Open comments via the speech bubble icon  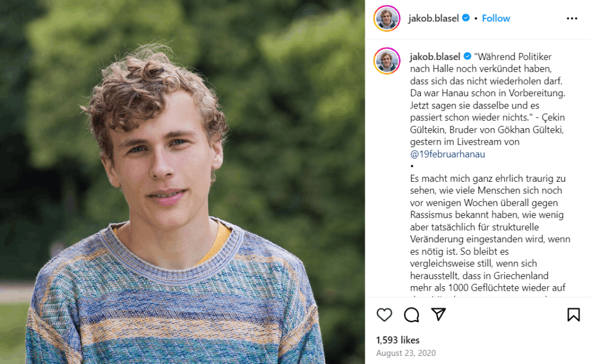pos(412,314)
